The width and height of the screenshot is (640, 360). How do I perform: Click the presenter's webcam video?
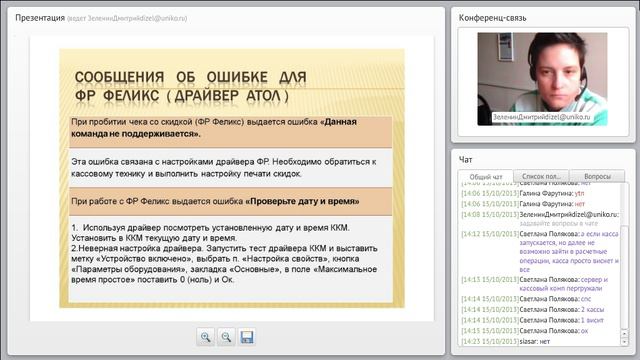pyautogui.click(x=542, y=79)
